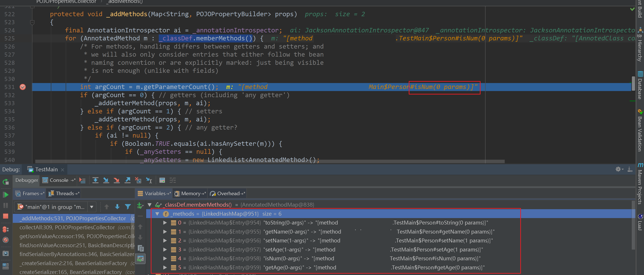
Task: Select getJsonValueAccessor:196 stack frame
Action: coord(74,236)
